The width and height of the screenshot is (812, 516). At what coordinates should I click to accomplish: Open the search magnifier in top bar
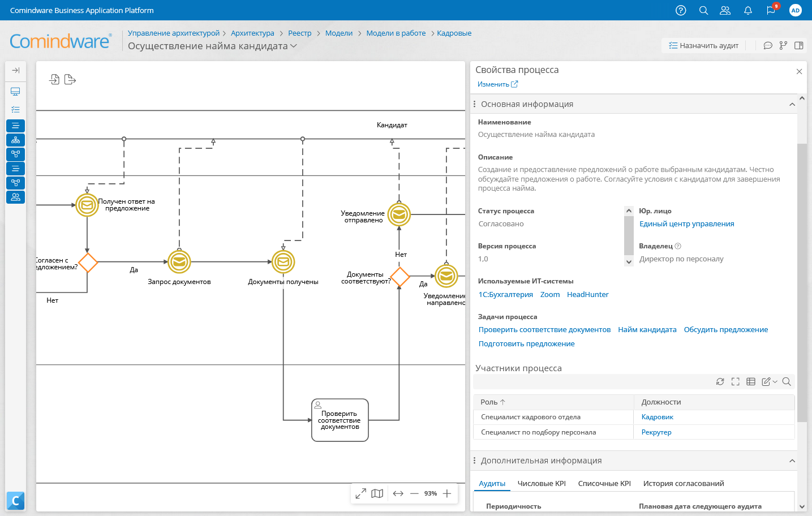pyautogui.click(x=703, y=10)
